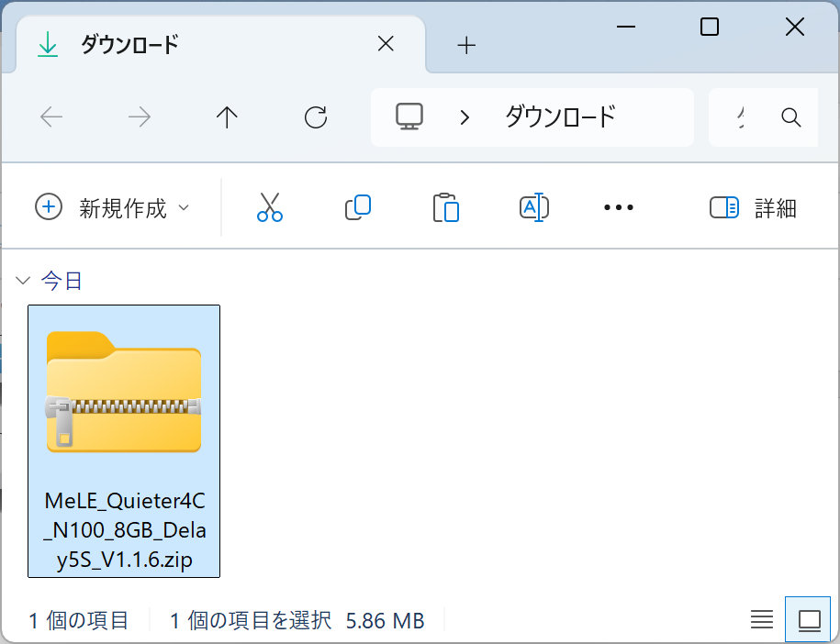Image resolution: width=840 pixels, height=644 pixels.
Task: Collapse the 今日 group
Action: click(x=23, y=281)
